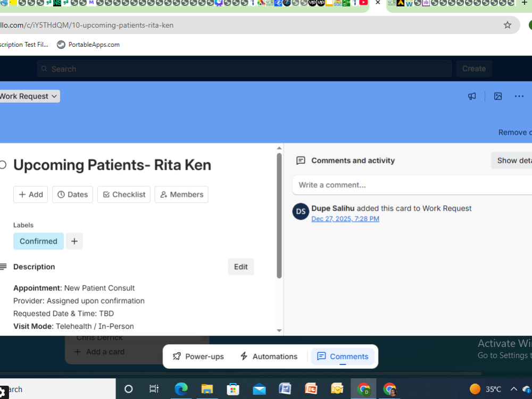
Task: Click the 'Requested Date & Time: TBD' line
Action: click(x=63, y=313)
